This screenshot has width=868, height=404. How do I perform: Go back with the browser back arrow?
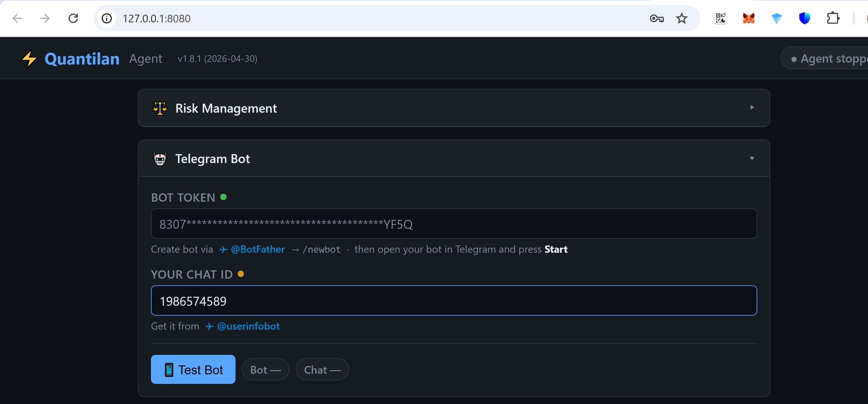click(x=17, y=18)
